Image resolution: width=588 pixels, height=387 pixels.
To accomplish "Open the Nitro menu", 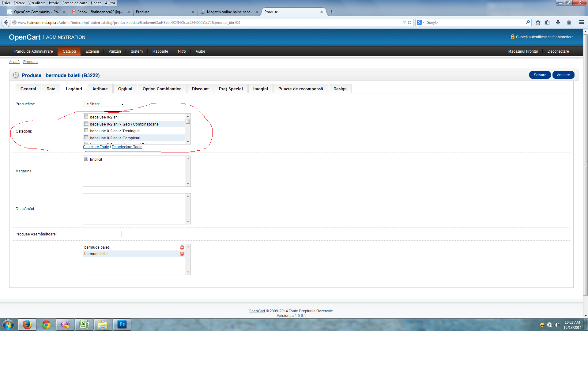I will coord(182,51).
